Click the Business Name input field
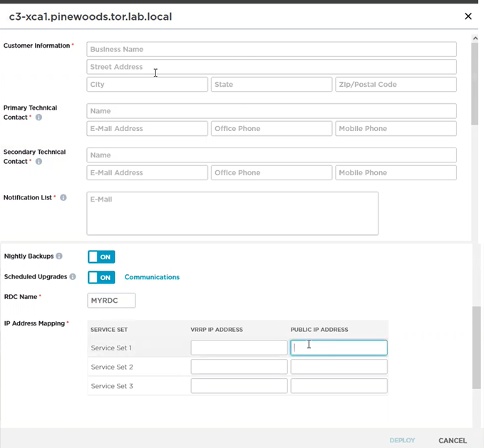The width and height of the screenshot is (484, 448). (x=271, y=49)
